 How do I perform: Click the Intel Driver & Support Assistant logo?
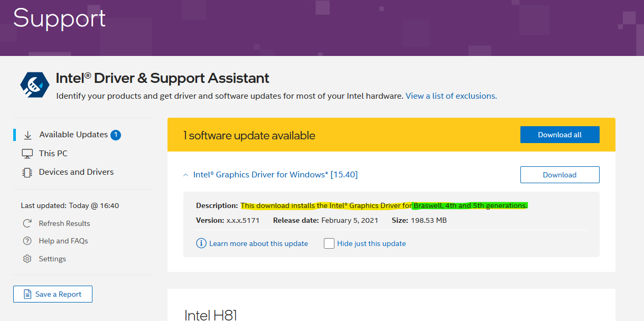pyautogui.click(x=34, y=84)
